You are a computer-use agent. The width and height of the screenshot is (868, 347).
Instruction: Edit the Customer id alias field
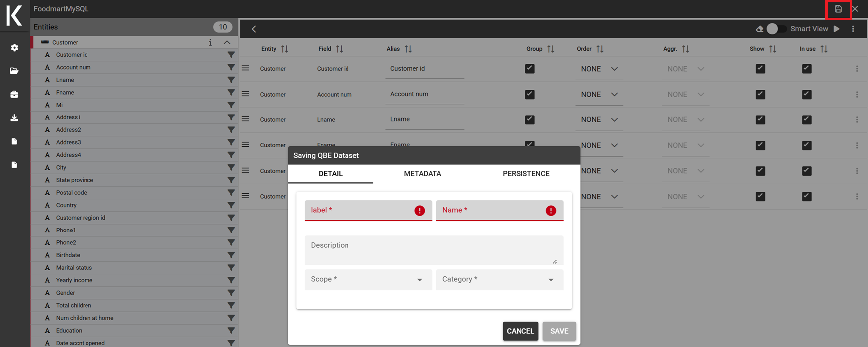click(x=425, y=69)
